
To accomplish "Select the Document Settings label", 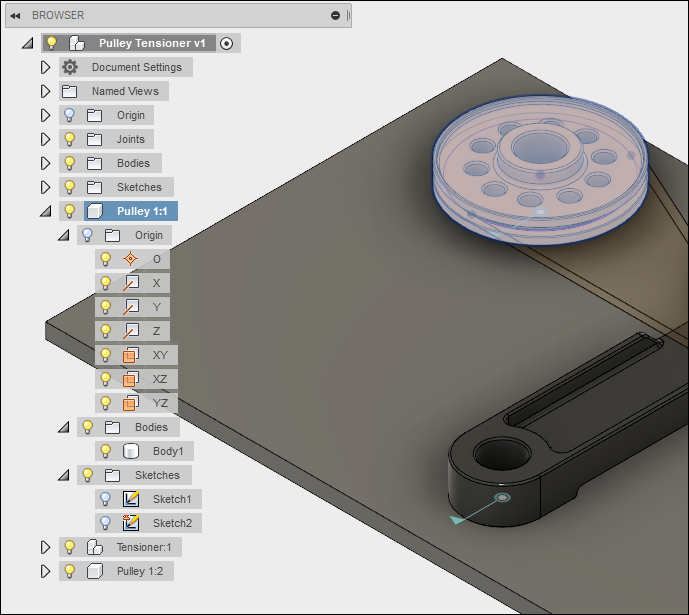I will [x=137, y=67].
